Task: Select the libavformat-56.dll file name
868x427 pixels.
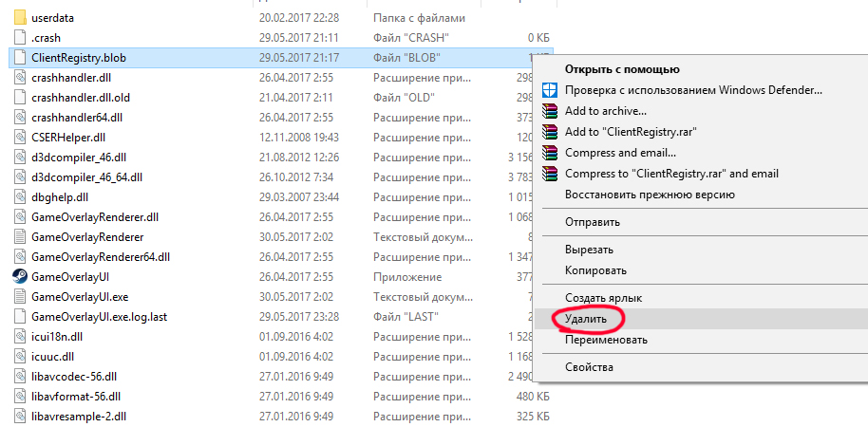Action: pyautogui.click(x=76, y=396)
